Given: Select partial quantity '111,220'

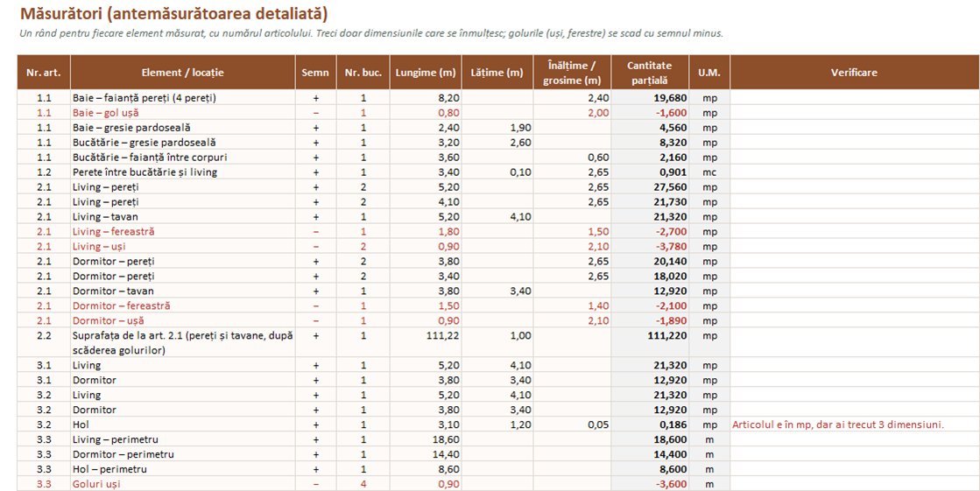Looking at the screenshot, I should (x=650, y=343).
